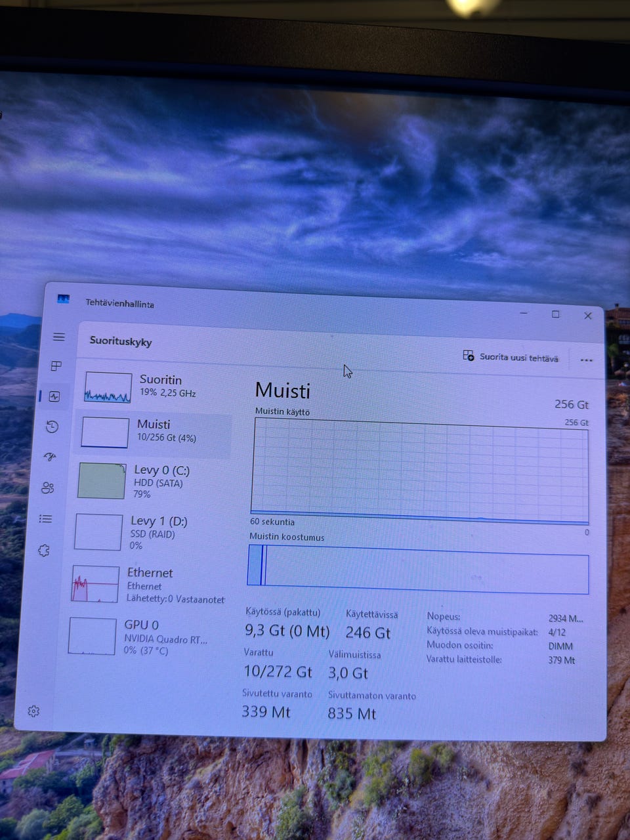
Task: Select Levy 1 (D:) disk entry
Action: coord(148,532)
